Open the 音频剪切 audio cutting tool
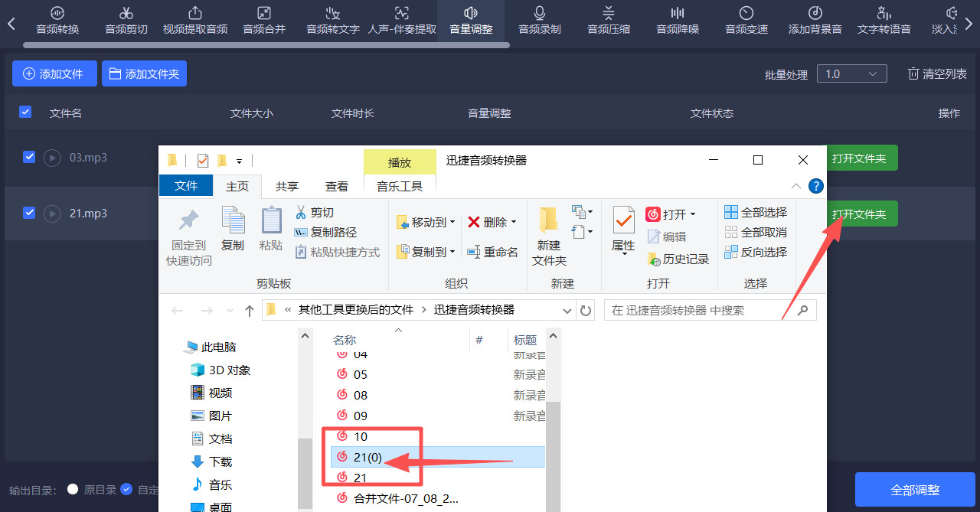This screenshot has height=512, width=980. click(126, 21)
